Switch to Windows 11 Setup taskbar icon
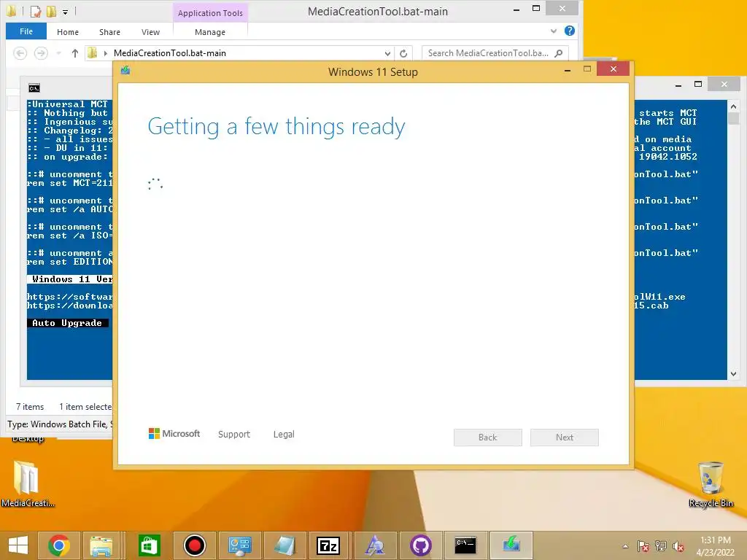 click(511, 545)
